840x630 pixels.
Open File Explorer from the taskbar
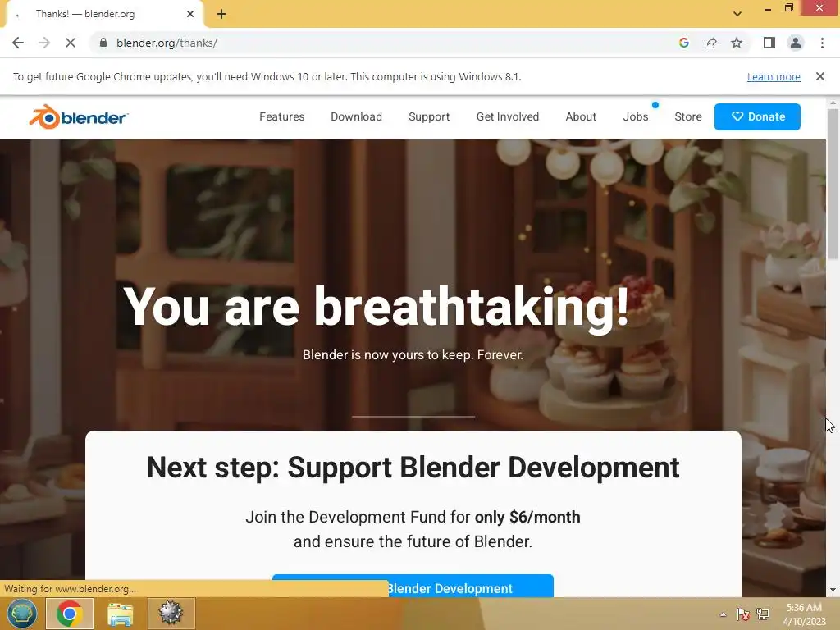tap(120, 614)
